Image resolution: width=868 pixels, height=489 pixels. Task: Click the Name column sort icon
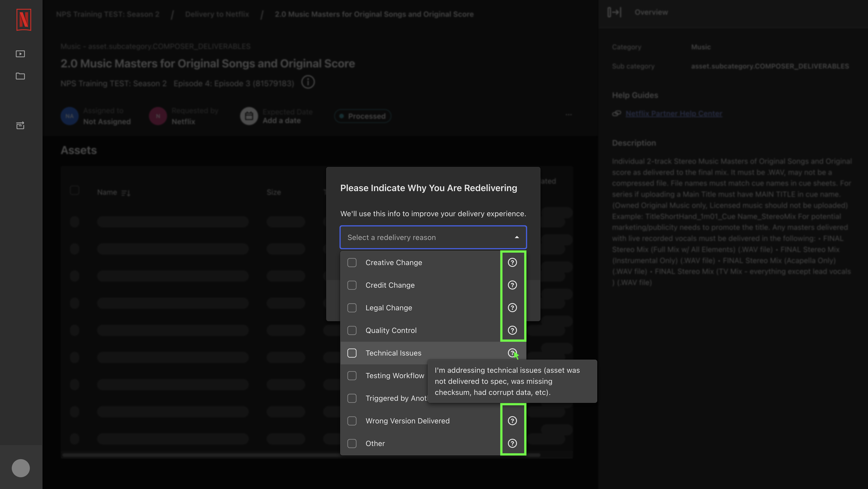pyautogui.click(x=126, y=193)
